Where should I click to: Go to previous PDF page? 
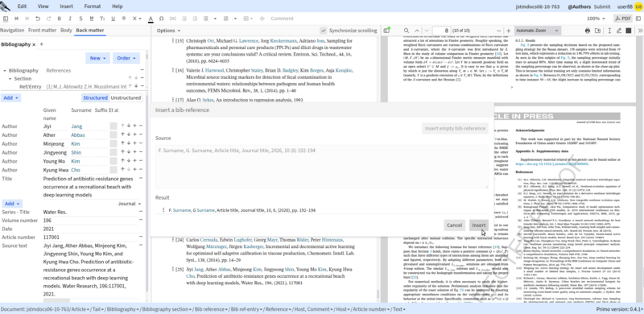tap(417, 31)
